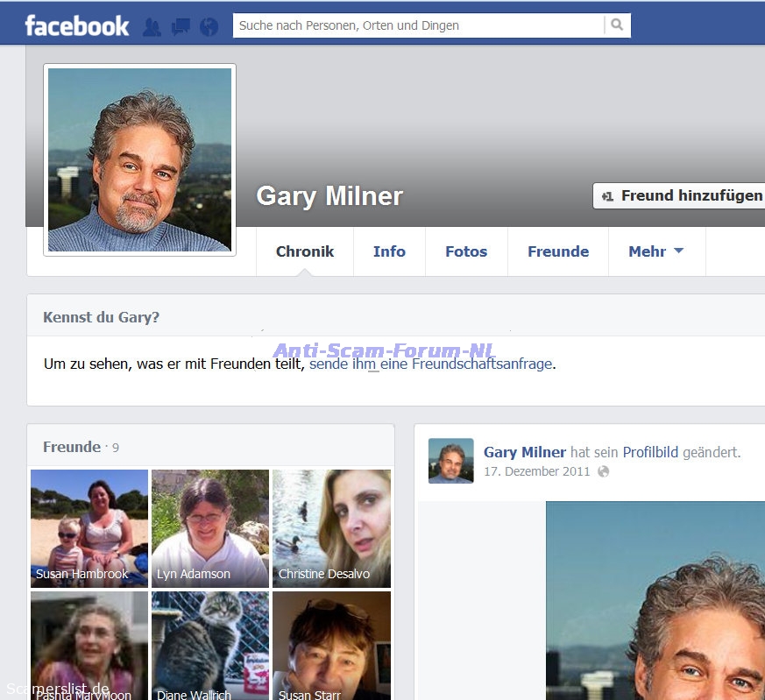The height and width of the screenshot is (700, 765).
Task: Open the Info tab
Action: point(389,251)
